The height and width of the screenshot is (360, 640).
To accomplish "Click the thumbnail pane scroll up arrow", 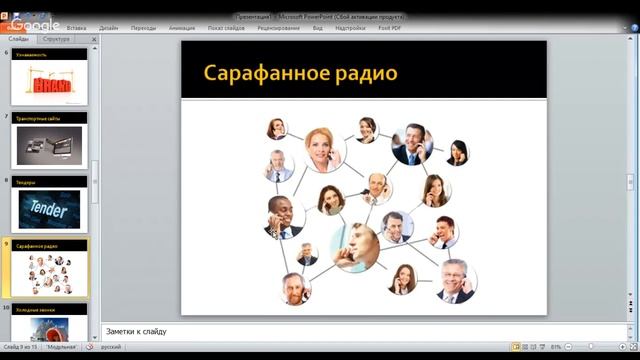I will pyautogui.click(x=95, y=48).
